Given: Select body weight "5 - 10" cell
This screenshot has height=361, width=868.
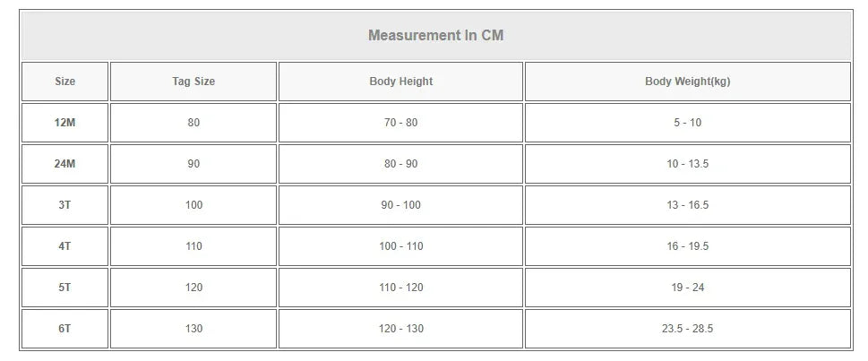Looking at the screenshot, I should pyautogui.click(x=687, y=123).
